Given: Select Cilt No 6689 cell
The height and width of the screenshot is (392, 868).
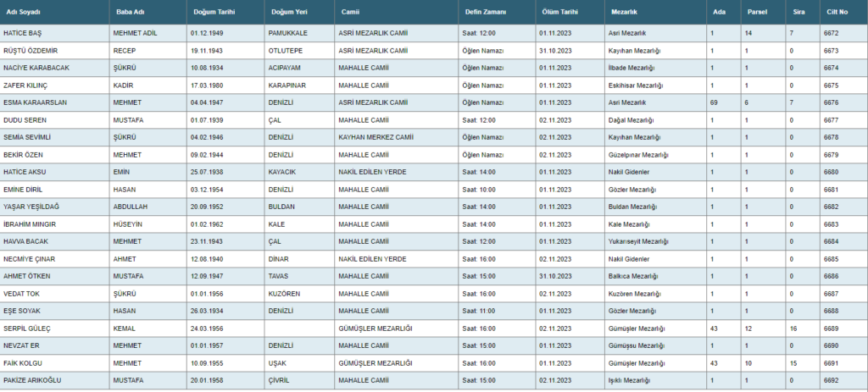Looking at the screenshot, I should click(x=831, y=329).
